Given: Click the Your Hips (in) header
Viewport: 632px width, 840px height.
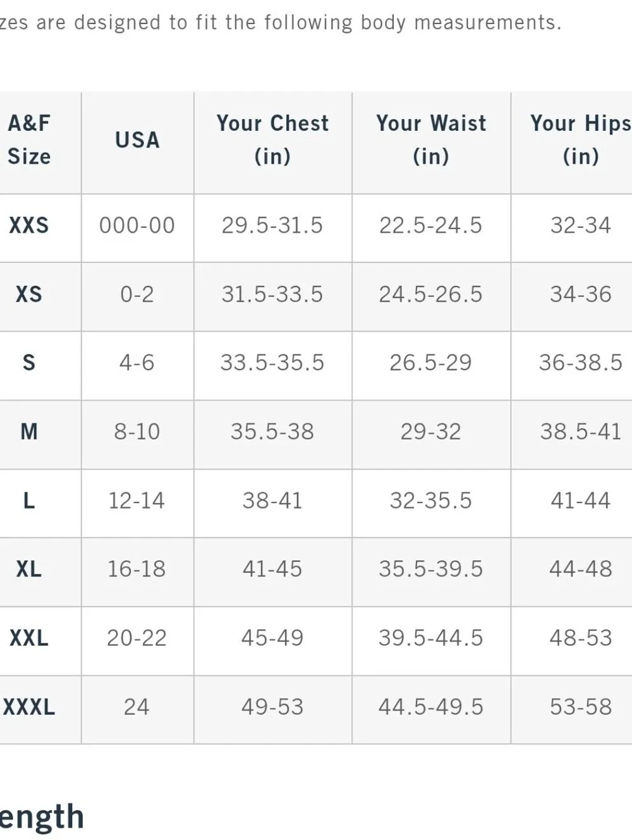Looking at the screenshot, I should click(x=581, y=140).
